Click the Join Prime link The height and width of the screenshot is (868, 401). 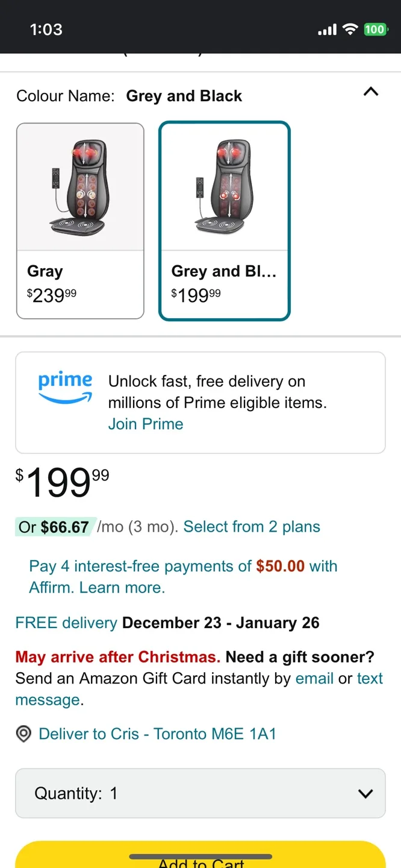click(x=146, y=424)
